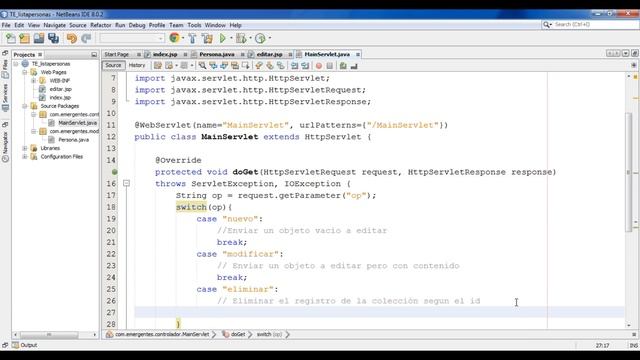The width and height of the screenshot is (640, 360).
Task: Click the red Start Macro Recording icon
Action: (319, 66)
